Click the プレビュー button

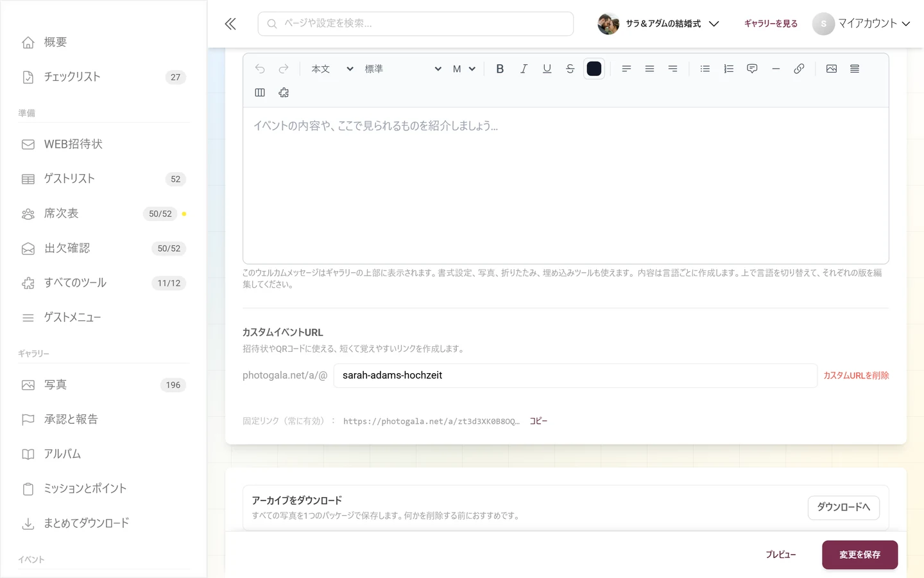pos(781,555)
